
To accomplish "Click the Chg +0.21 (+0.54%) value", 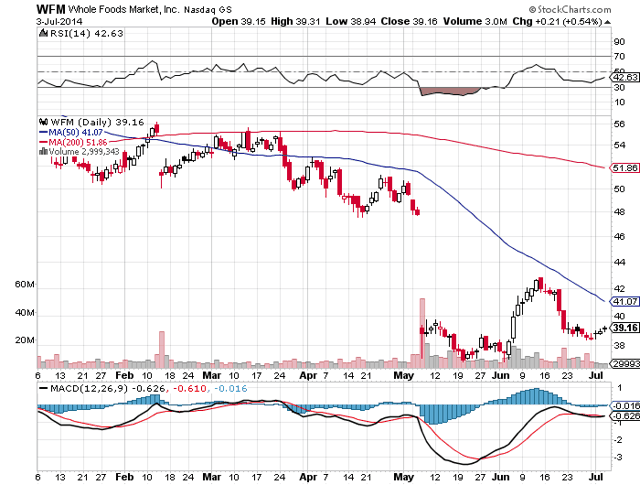I will [558, 21].
